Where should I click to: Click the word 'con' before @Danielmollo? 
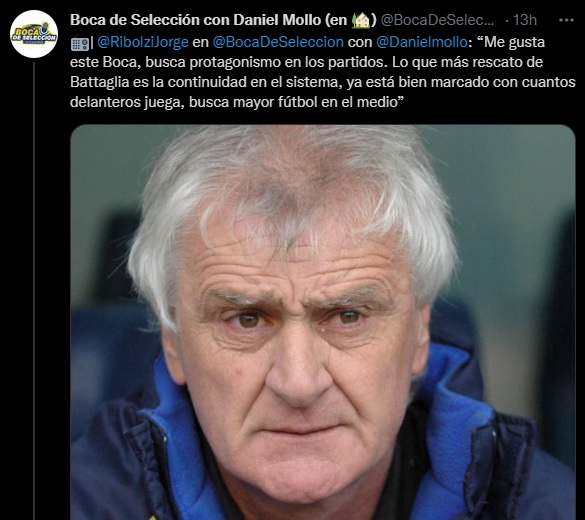coord(360,42)
